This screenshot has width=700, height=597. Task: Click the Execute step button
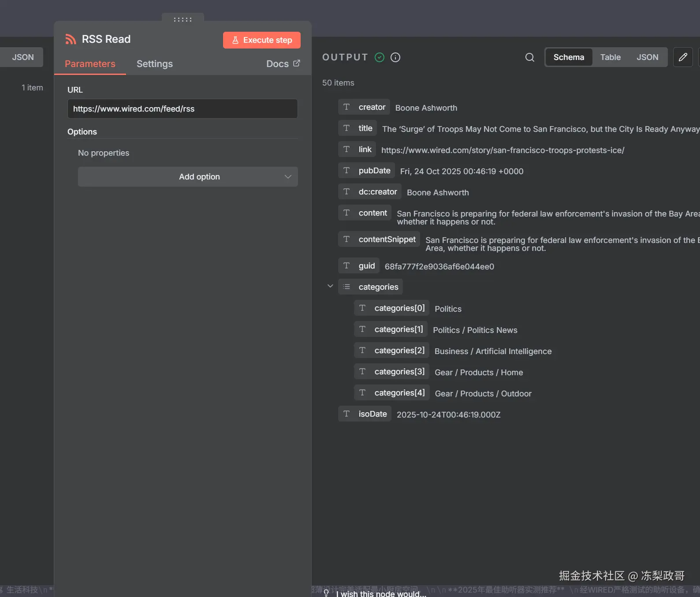[262, 40]
